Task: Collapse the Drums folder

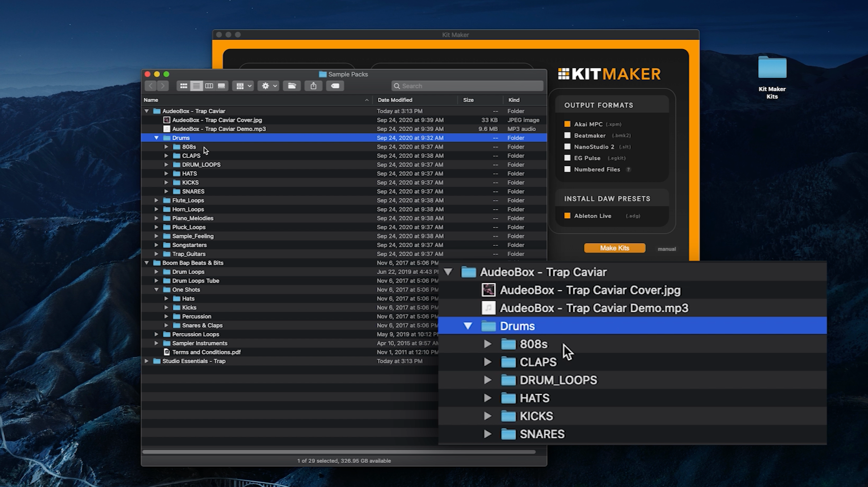Action: coord(157,138)
